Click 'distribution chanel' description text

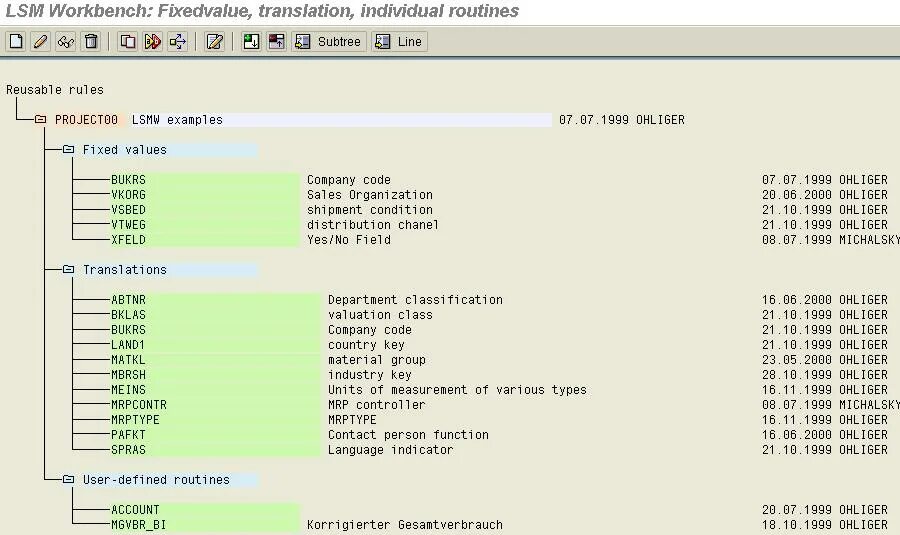tap(373, 224)
